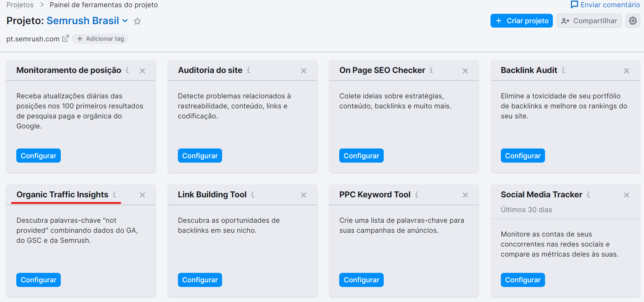Open the project settings gear
The height and width of the screenshot is (302, 644).
pyautogui.click(x=633, y=21)
